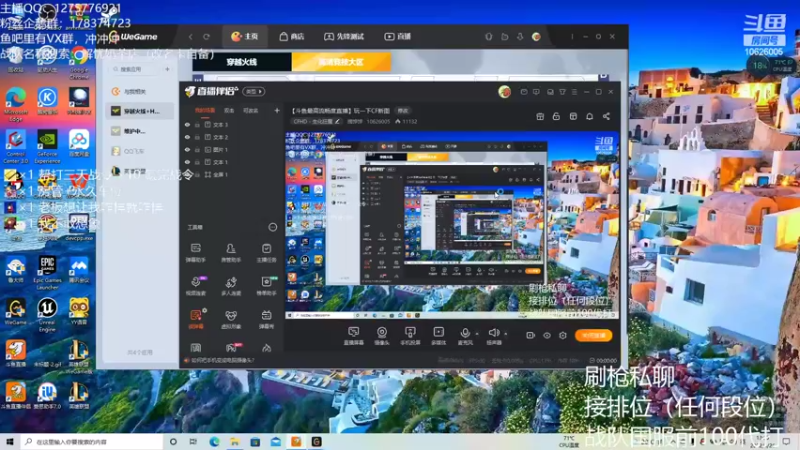Click the bell notification icon
The height and width of the screenshot is (450, 800).
pos(589,116)
